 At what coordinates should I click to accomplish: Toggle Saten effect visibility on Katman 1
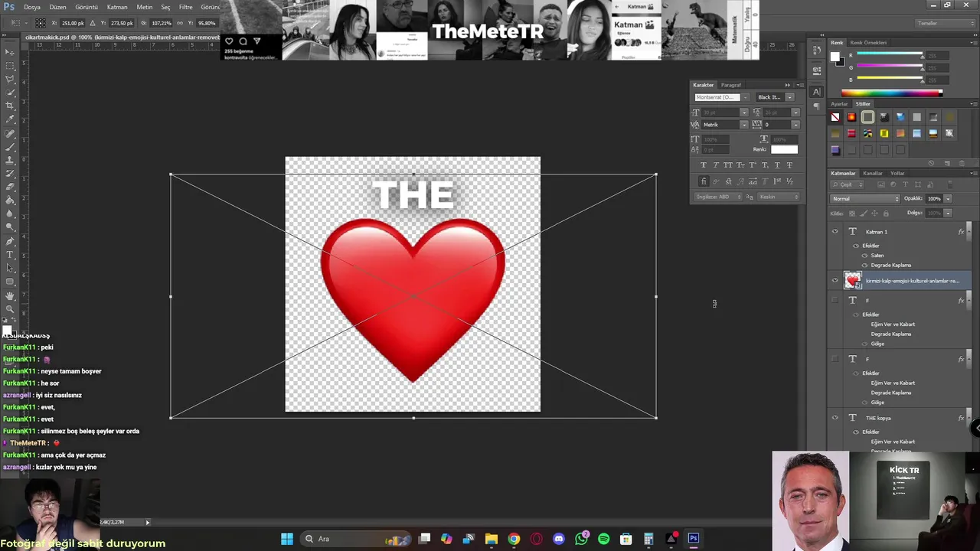point(864,255)
